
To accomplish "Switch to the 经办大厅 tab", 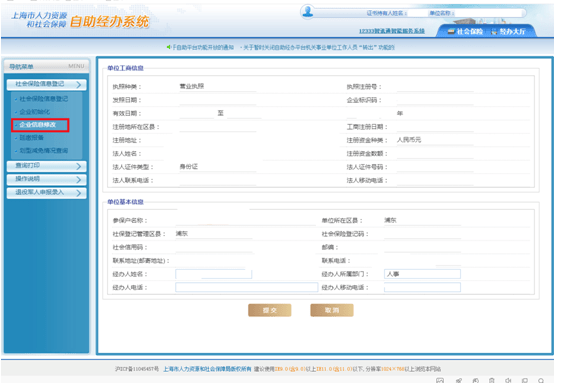I will coord(509,31).
